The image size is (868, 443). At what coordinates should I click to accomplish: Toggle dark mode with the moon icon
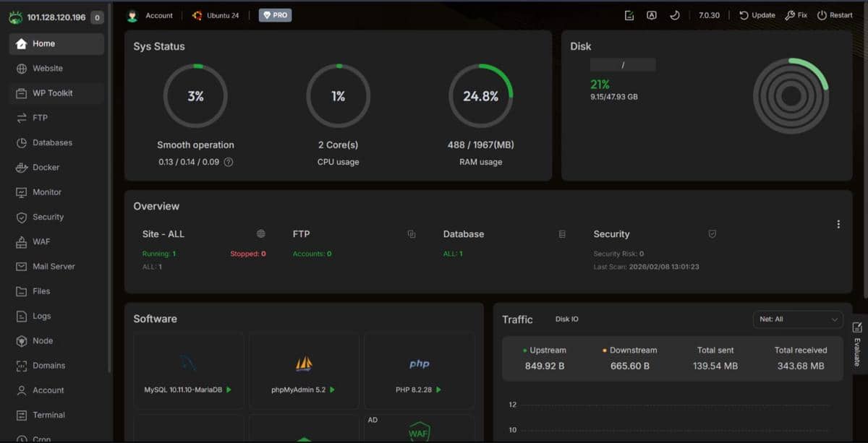click(x=676, y=14)
